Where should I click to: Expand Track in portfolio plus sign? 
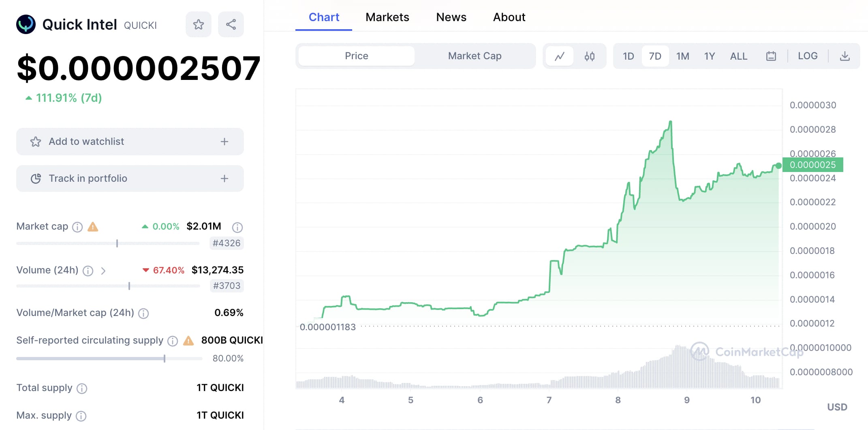click(x=224, y=178)
